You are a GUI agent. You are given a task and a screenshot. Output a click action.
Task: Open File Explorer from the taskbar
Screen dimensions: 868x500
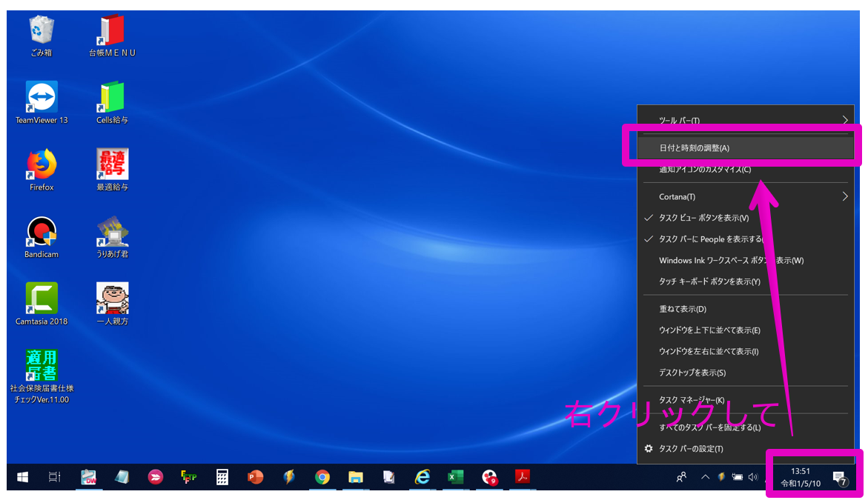(355, 477)
